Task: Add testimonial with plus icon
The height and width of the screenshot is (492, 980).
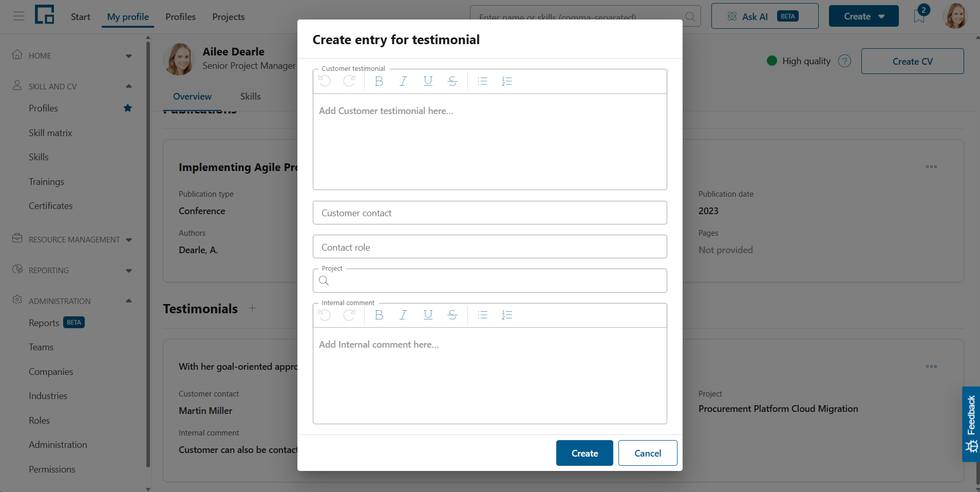Action: pyautogui.click(x=252, y=308)
